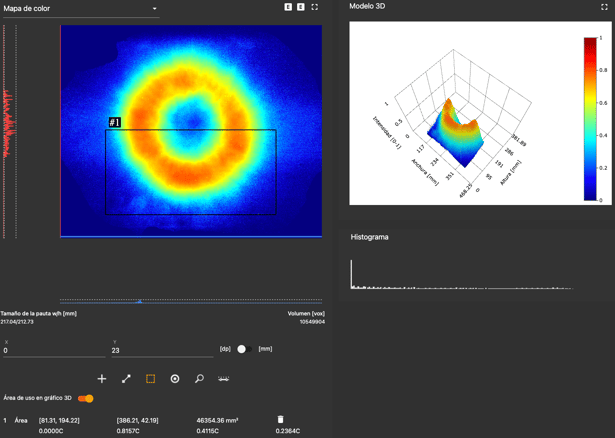The height and width of the screenshot is (438, 615).
Task: Delete Área measurement row 1
Action: tap(280, 420)
